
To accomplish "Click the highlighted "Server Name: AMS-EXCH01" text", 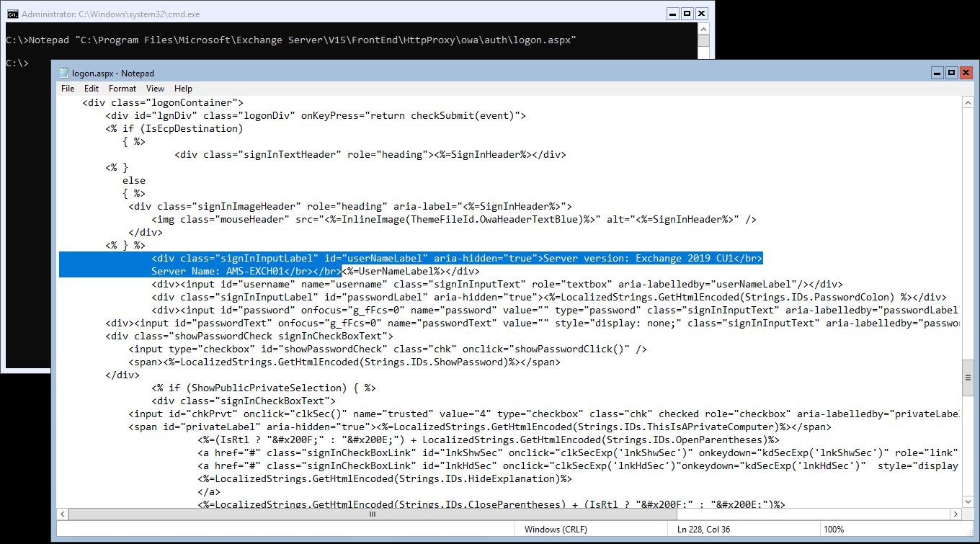I will 218,271.
